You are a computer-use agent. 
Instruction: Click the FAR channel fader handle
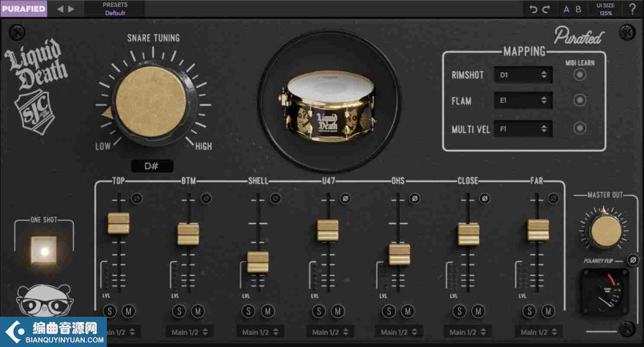coord(538,230)
